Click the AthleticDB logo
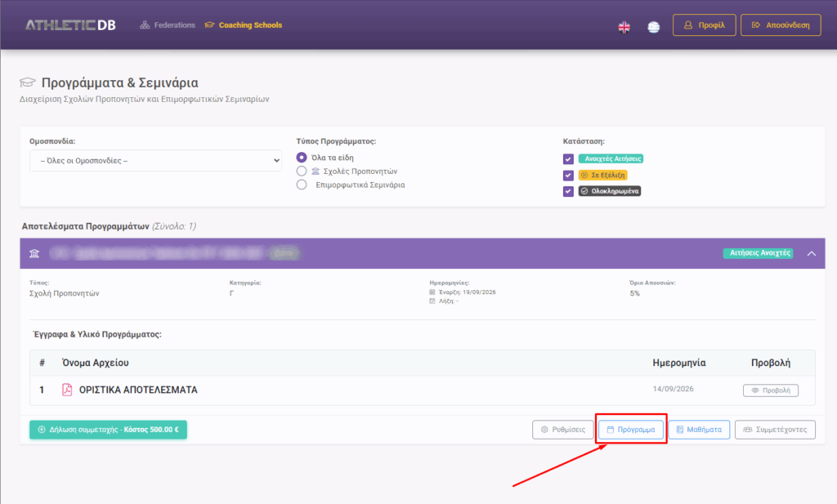This screenshot has width=837, height=504. pyautogui.click(x=70, y=25)
